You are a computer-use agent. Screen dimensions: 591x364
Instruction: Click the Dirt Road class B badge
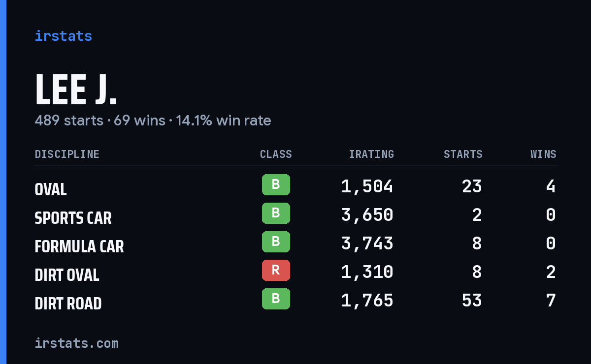(276, 299)
